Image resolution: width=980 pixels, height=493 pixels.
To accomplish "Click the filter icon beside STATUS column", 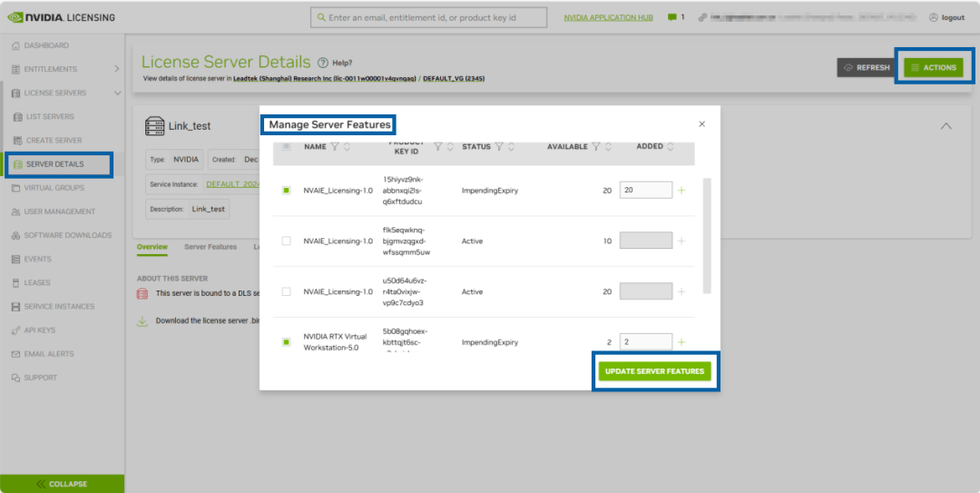I will [x=499, y=147].
